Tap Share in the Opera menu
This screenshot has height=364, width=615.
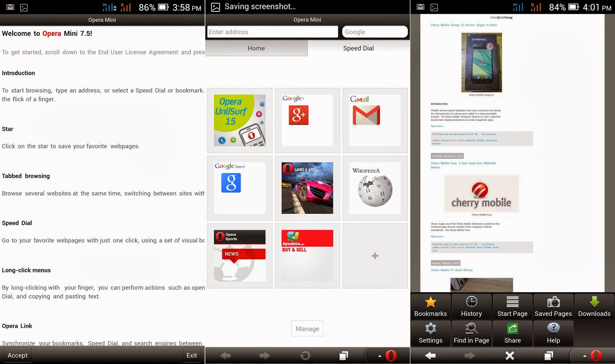tap(512, 333)
